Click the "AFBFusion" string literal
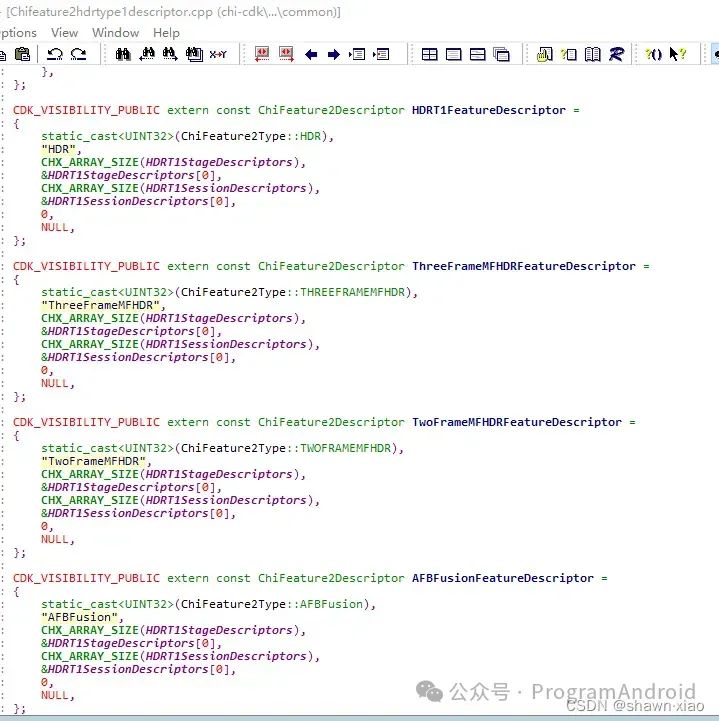The image size is (719, 721). click(80, 617)
